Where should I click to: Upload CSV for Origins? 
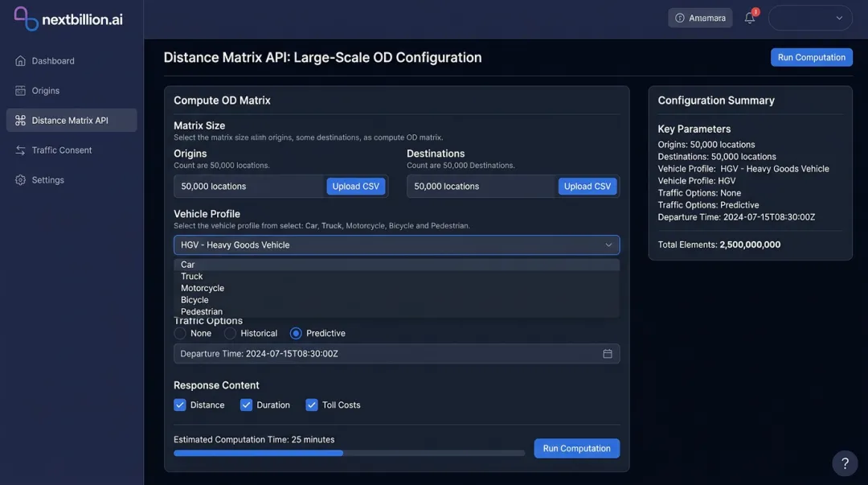pyautogui.click(x=355, y=187)
